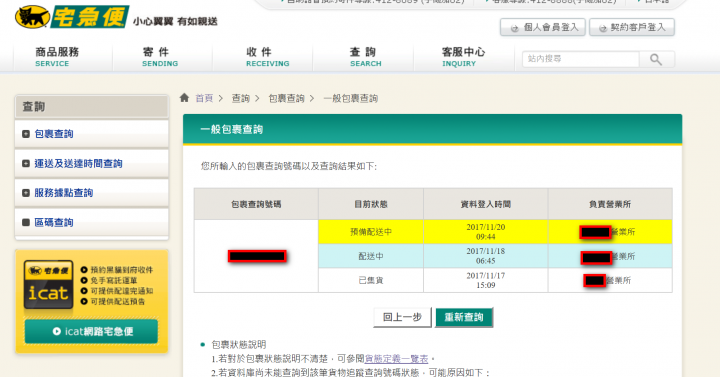Viewport: 720px width, 377px height.
Task: Click the 一般包裹查詢 panel title
Action: coord(231,129)
